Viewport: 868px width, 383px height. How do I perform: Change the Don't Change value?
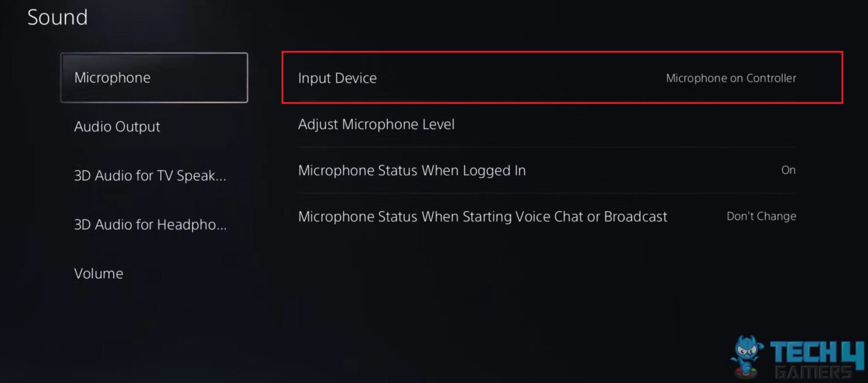(x=761, y=216)
